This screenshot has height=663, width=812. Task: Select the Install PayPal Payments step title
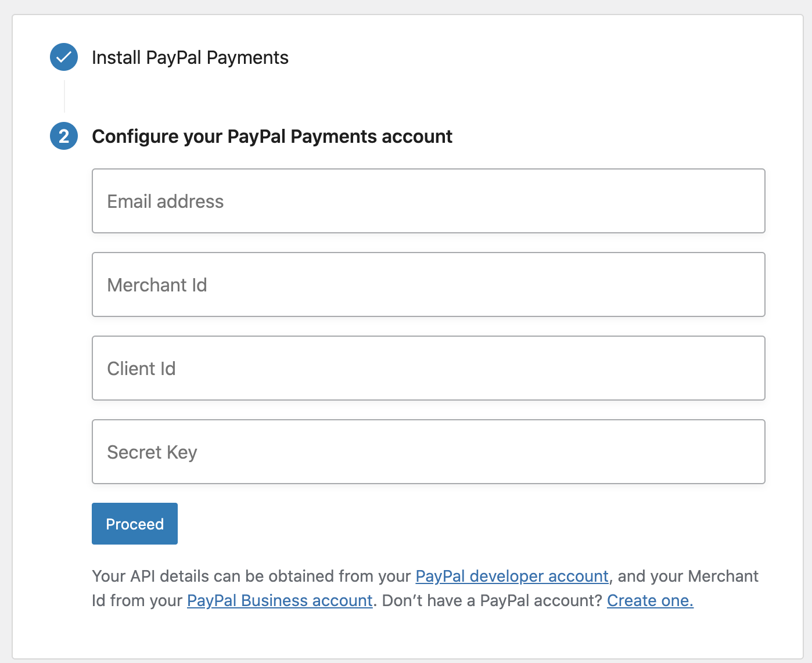[190, 57]
